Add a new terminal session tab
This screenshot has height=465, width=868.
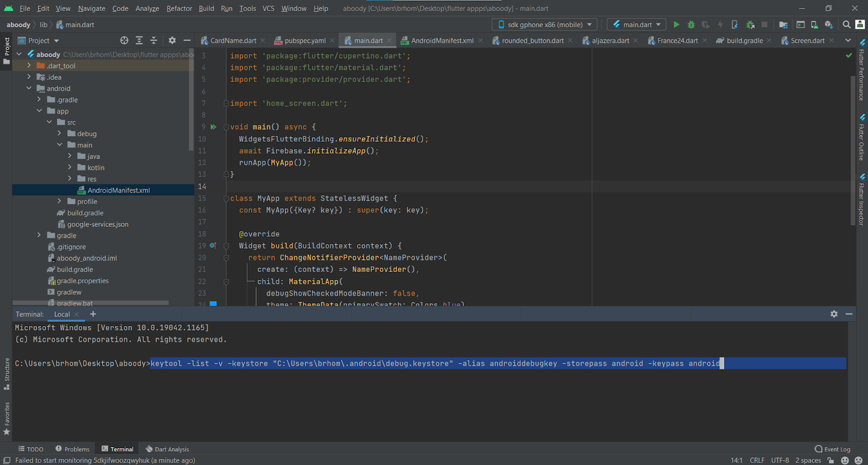(x=93, y=314)
